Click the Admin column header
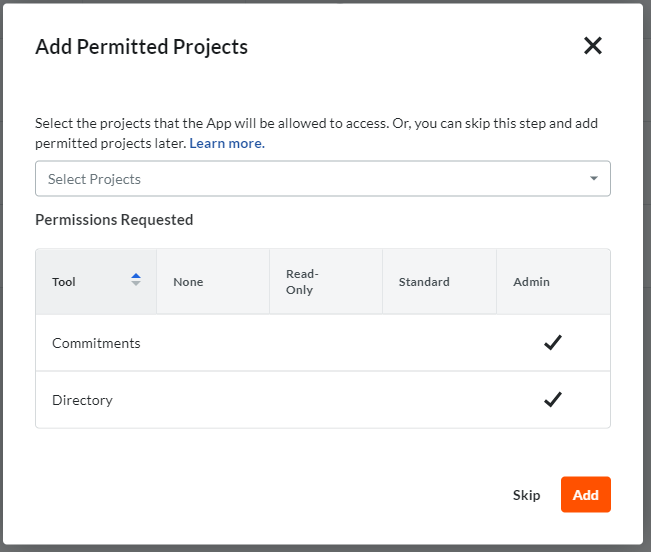Screen dimensions: 651x552 pyautogui.click(x=553, y=282)
